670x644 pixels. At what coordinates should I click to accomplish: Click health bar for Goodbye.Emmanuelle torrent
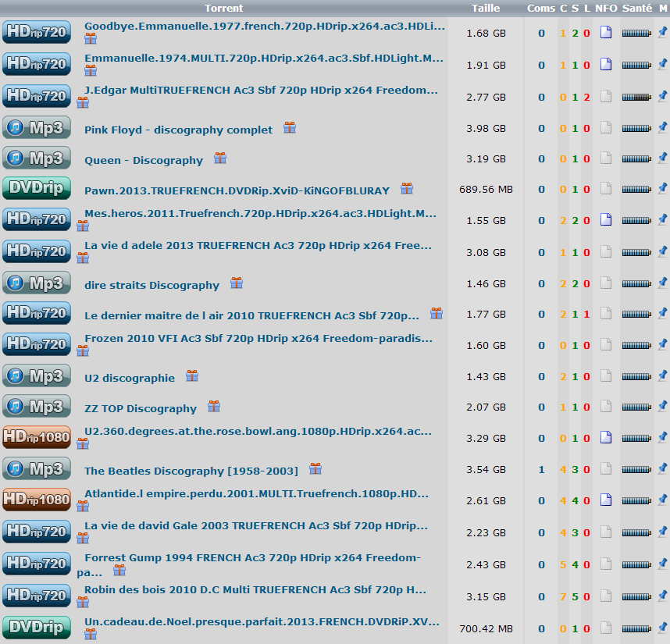[x=636, y=33]
